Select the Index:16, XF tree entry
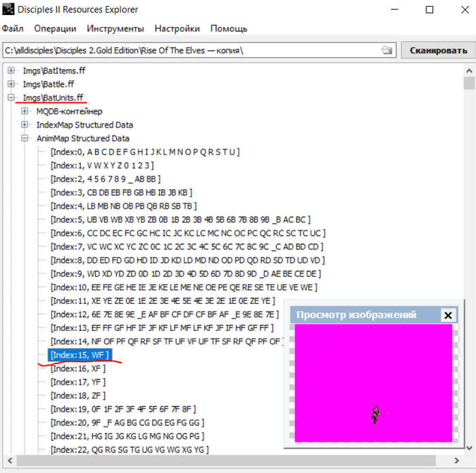The width and height of the screenshot is (476, 473). 78,368
